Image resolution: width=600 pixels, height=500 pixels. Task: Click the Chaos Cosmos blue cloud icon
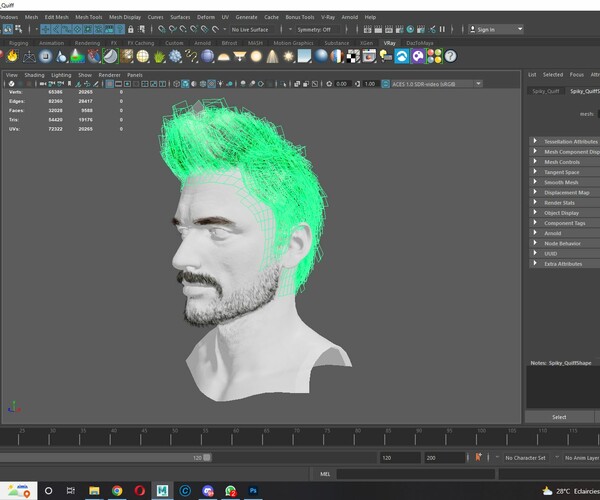pyautogui.click(x=402, y=56)
